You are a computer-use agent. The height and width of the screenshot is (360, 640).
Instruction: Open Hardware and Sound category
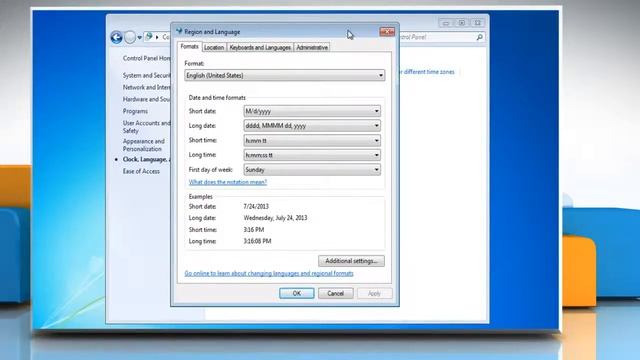[147, 99]
